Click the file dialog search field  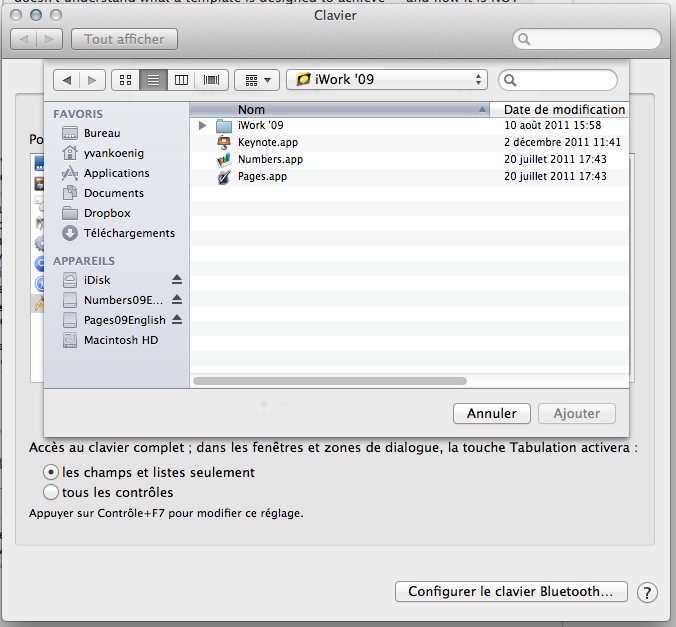pyautogui.click(x=558, y=80)
